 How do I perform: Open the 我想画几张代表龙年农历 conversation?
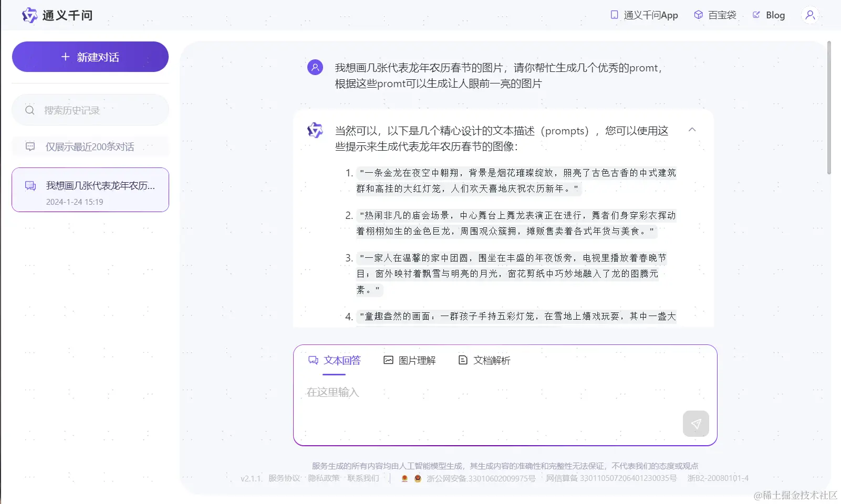(x=90, y=190)
